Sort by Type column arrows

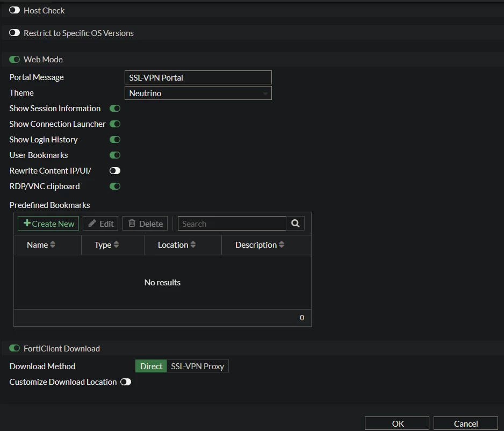click(117, 245)
